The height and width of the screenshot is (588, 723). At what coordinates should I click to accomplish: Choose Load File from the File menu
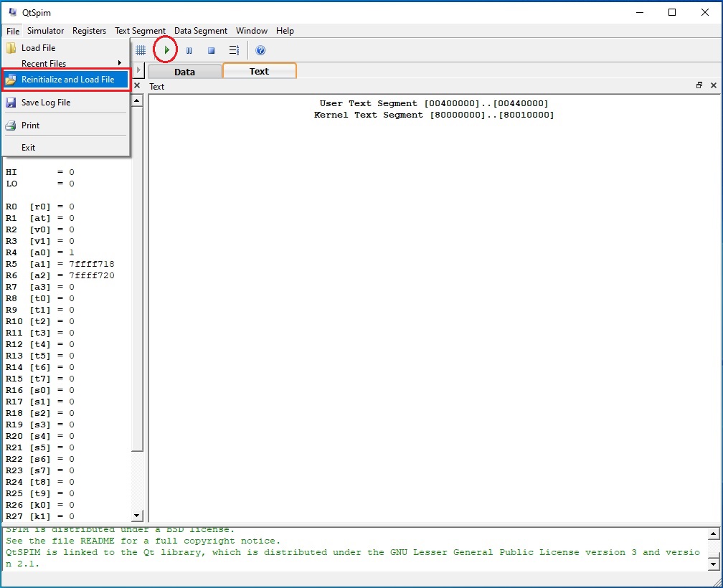tap(65, 48)
